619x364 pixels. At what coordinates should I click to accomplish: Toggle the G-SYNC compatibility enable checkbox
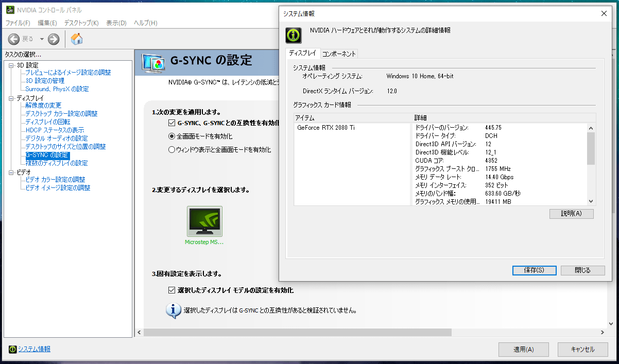click(x=172, y=123)
